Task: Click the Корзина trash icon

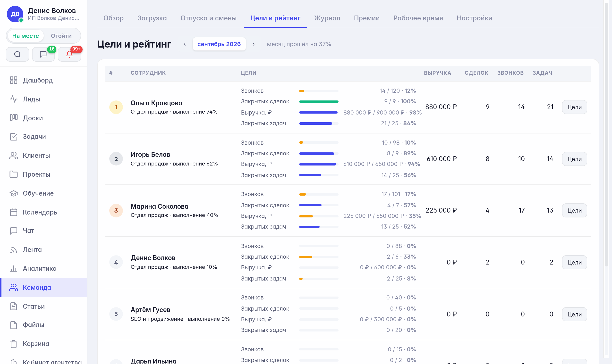Action: 14,344
